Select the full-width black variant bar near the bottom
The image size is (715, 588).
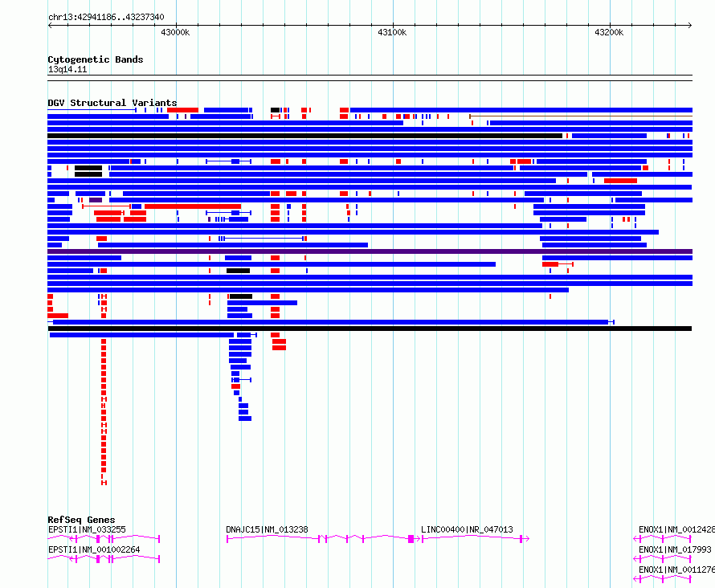point(370,329)
